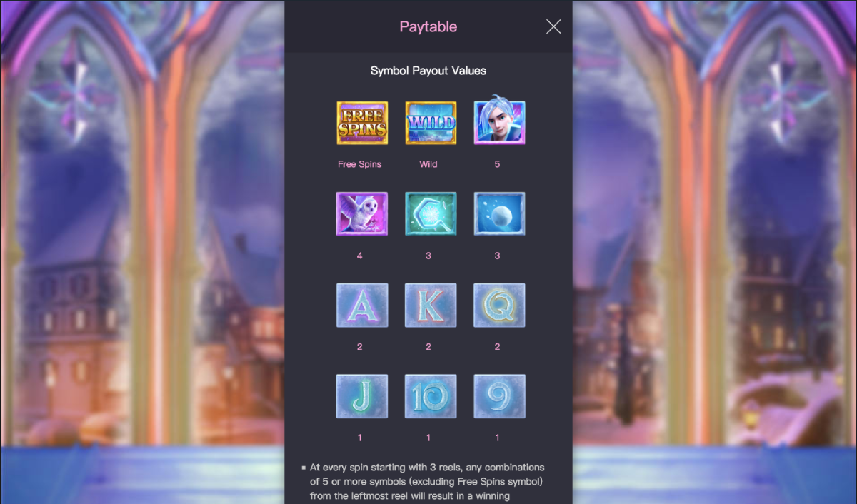Image resolution: width=857 pixels, height=504 pixels.
Task: Select the frozen letter Q symbol
Action: point(499,305)
